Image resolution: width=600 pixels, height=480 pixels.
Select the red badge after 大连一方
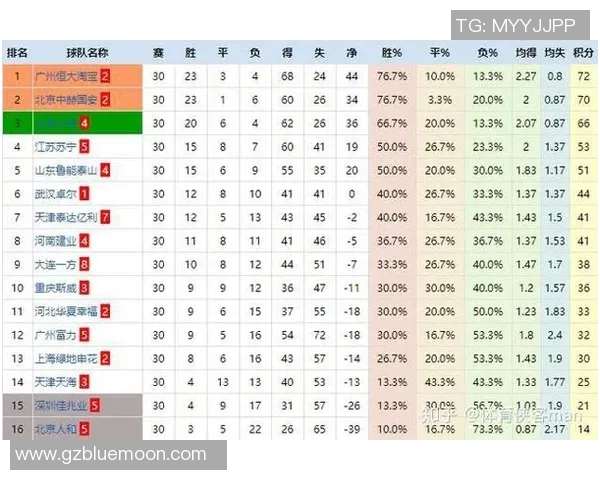pos(84,264)
